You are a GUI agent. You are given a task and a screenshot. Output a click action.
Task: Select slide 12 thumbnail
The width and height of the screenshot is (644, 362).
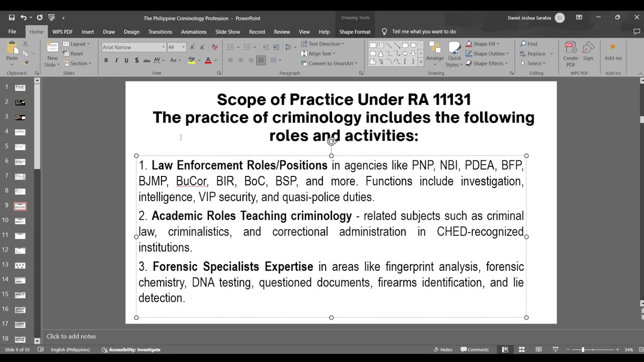click(20, 250)
